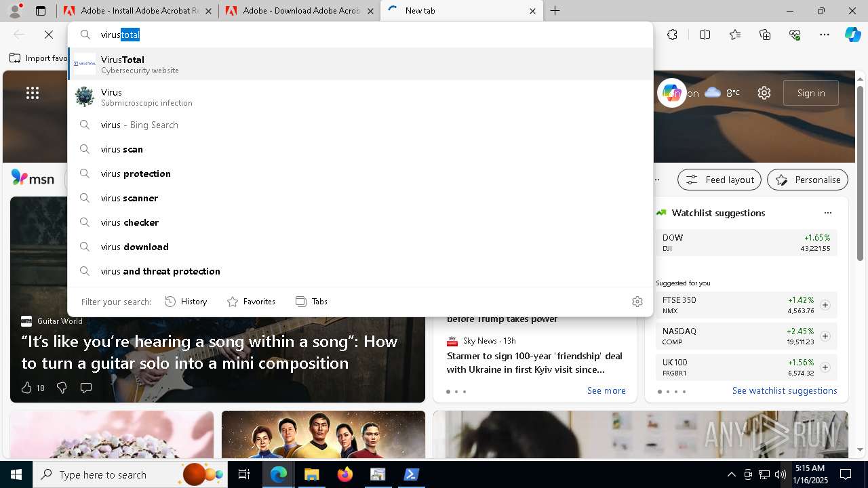Open a new browser tab
The width and height of the screenshot is (868, 488).
click(x=555, y=11)
